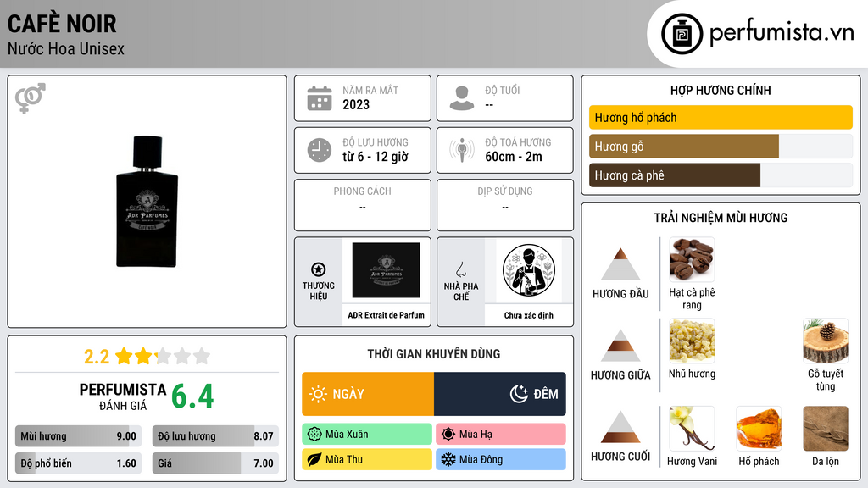Click the Hương cuối pyramid icon
The image size is (868, 488).
pos(620,427)
